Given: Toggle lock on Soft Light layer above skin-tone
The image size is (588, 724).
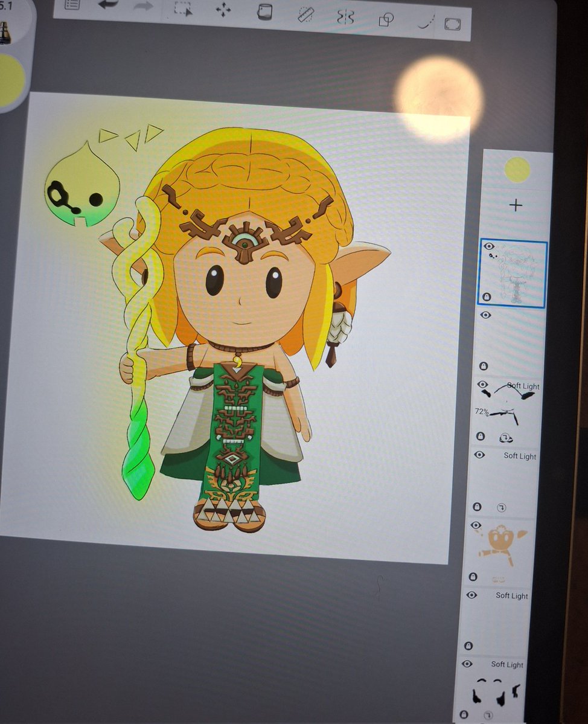Looking at the screenshot, I should (x=477, y=507).
